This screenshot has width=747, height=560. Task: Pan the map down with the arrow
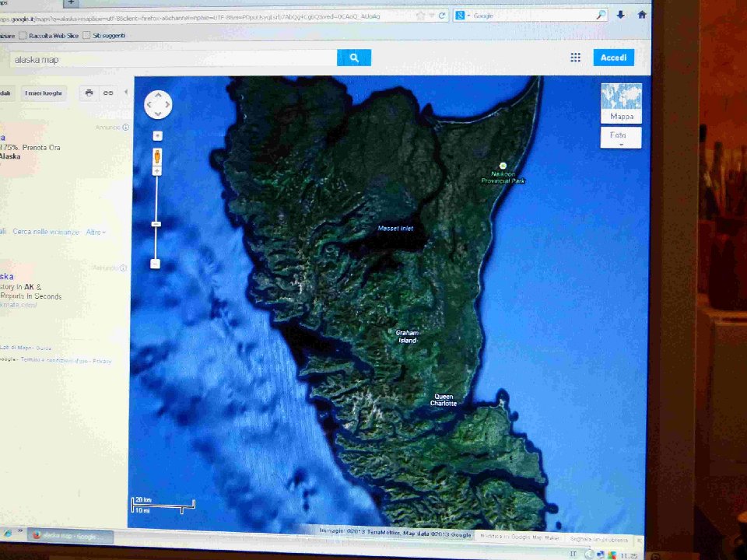tap(158, 114)
